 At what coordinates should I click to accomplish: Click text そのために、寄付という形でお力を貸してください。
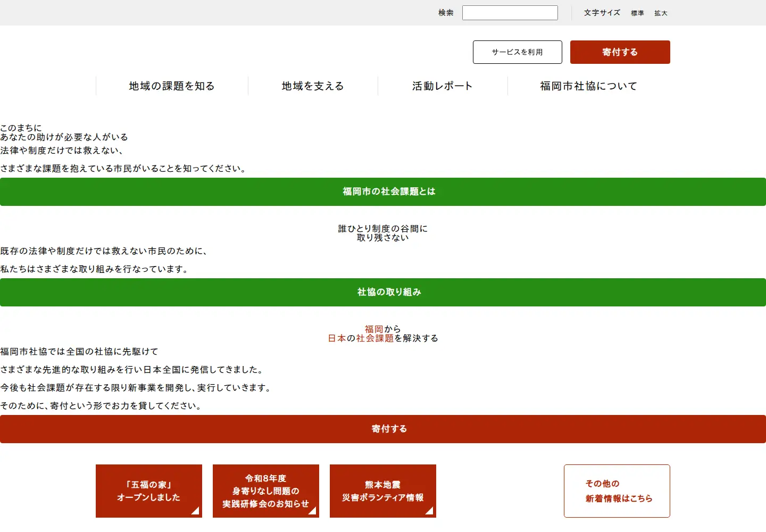[102, 406]
